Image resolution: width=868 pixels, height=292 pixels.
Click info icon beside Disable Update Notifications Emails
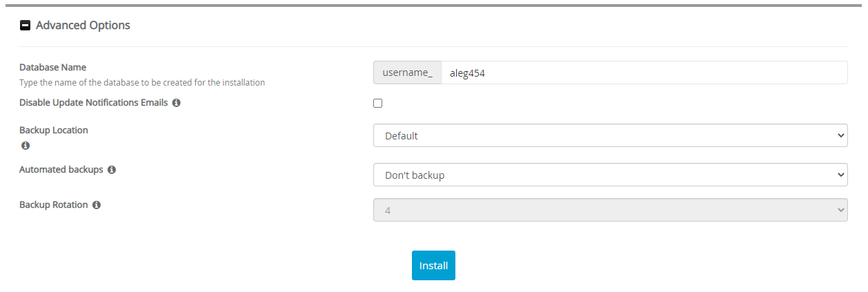pos(176,103)
